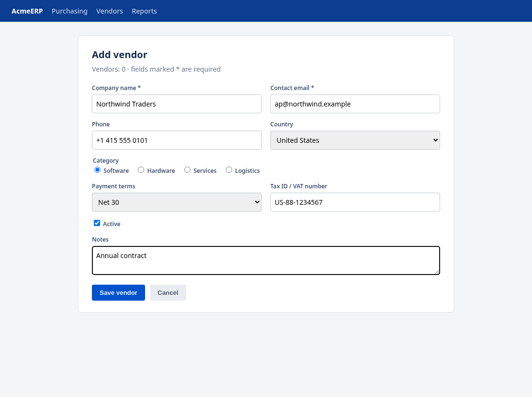Cancel adding the vendor

(x=168, y=293)
